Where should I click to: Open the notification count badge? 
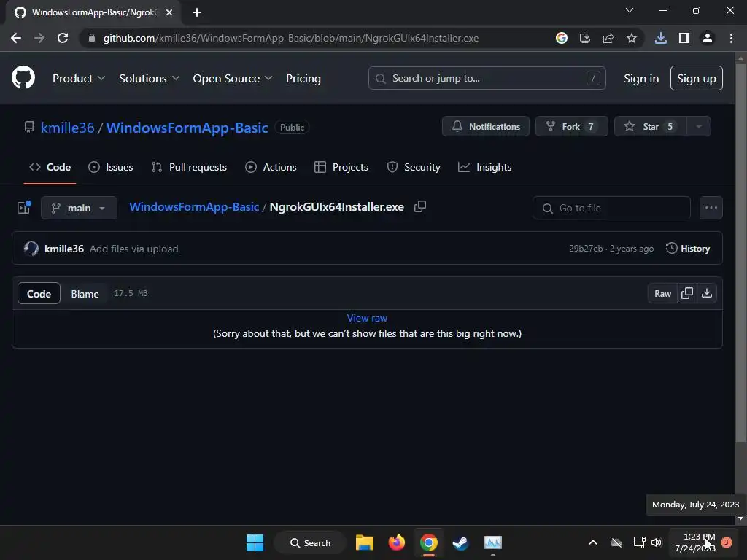pyautogui.click(x=727, y=542)
